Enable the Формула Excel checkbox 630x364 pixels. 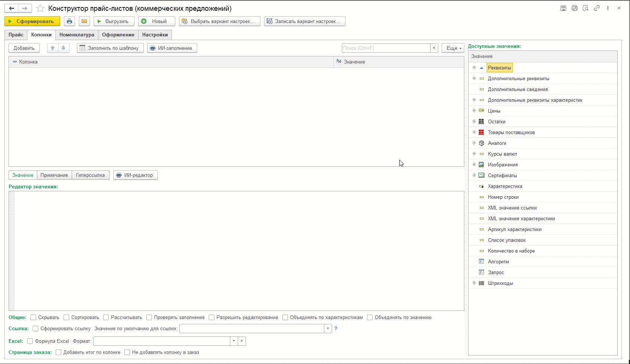click(x=30, y=341)
